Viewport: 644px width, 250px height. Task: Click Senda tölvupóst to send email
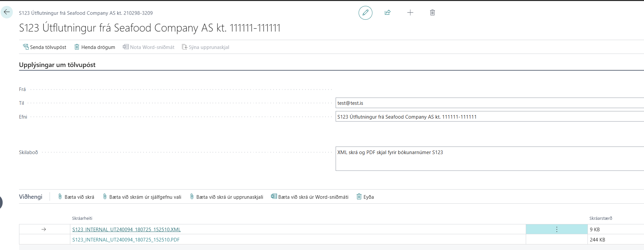[x=45, y=47]
